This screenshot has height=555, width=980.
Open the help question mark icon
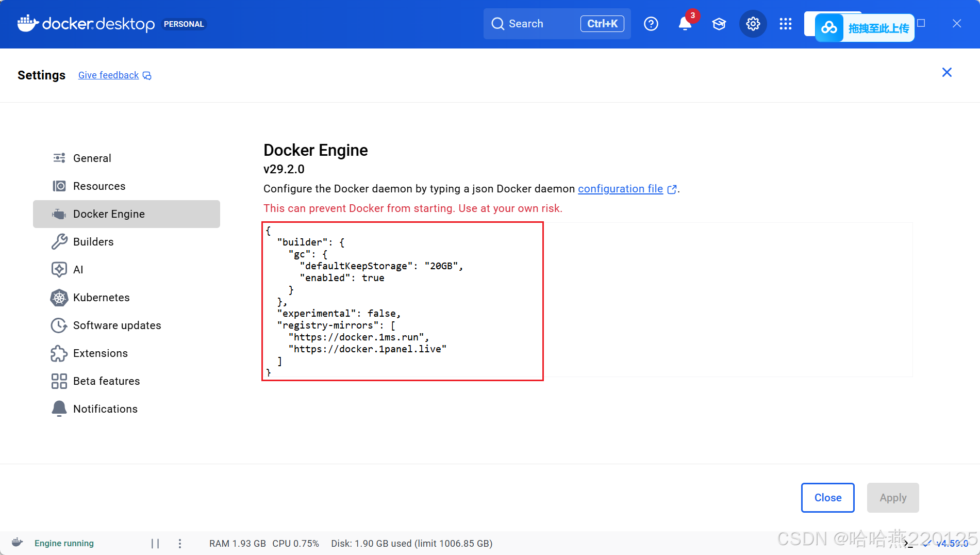coord(651,24)
